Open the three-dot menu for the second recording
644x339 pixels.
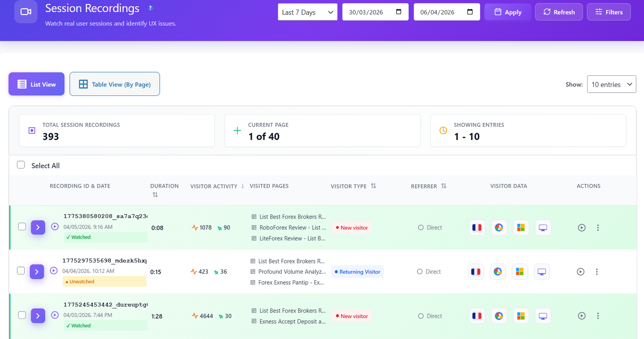(597, 272)
